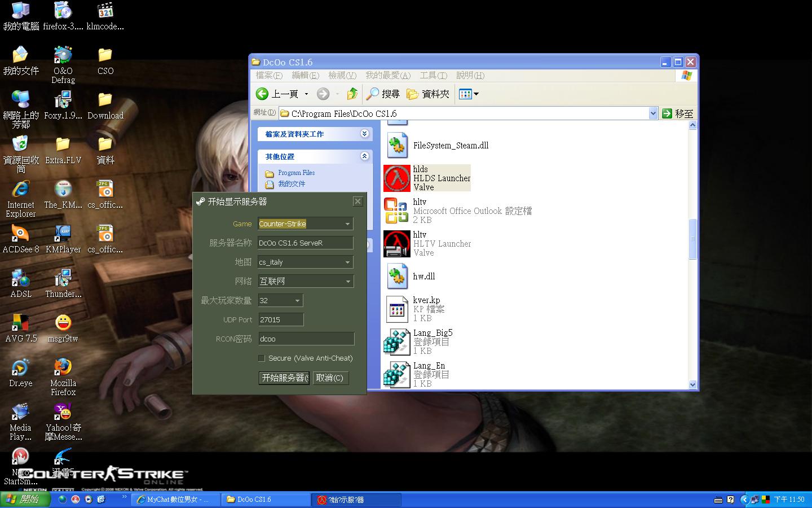Collapse the 其他位置 panel

[364, 156]
